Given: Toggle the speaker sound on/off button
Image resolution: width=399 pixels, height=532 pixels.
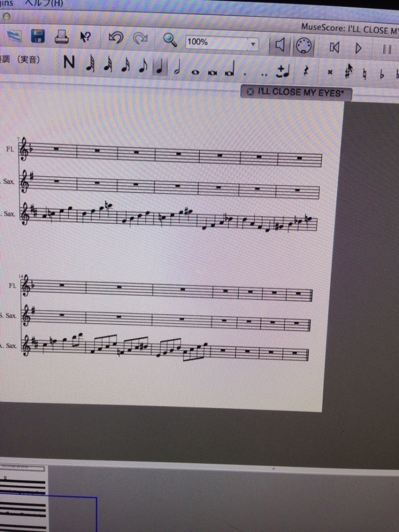Looking at the screenshot, I should point(280,45).
